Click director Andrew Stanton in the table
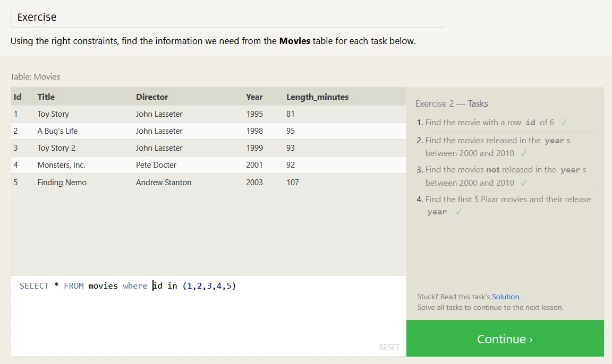 164,183
